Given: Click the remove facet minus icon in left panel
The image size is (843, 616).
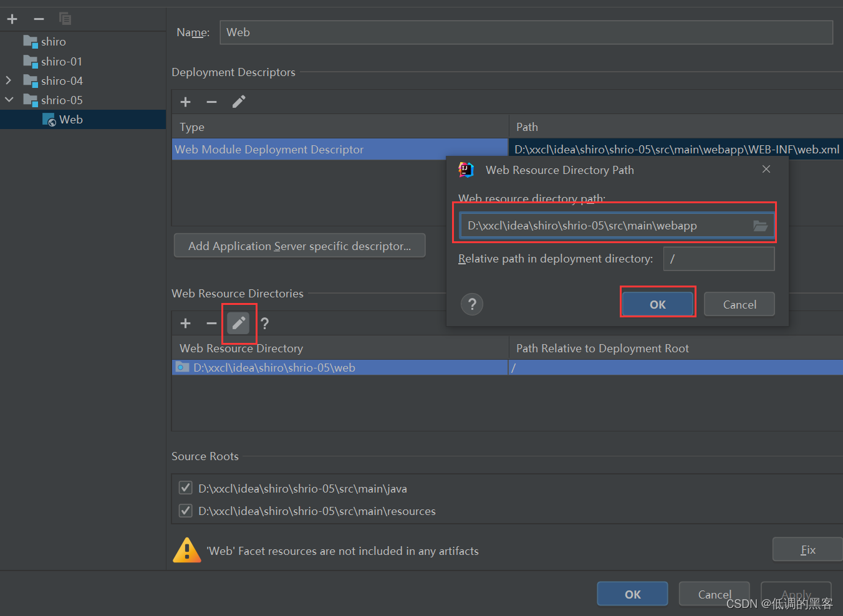Looking at the screenshot, I should pos(39,19).
